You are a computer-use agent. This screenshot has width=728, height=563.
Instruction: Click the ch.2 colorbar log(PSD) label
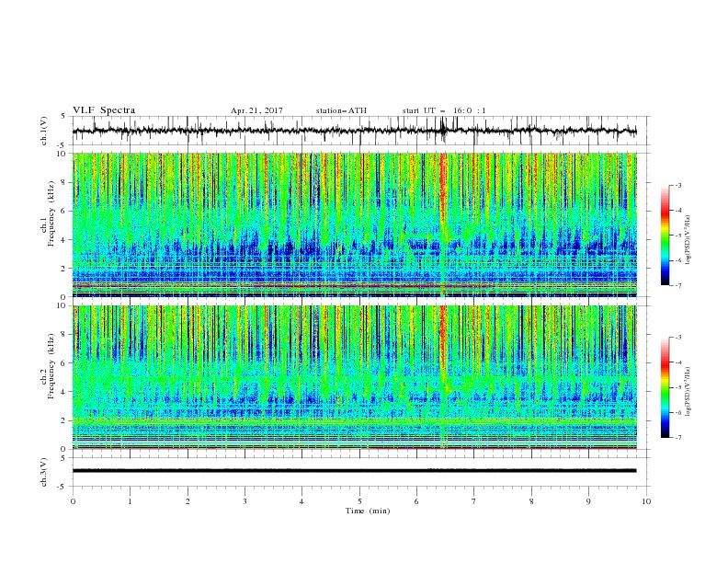(x=688, y=392)
